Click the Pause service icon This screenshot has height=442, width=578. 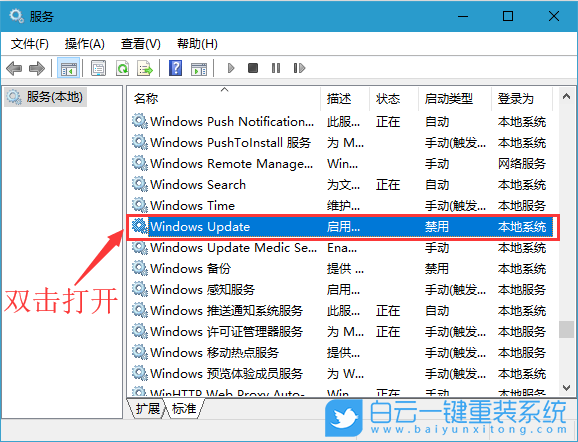pos(276,68)
